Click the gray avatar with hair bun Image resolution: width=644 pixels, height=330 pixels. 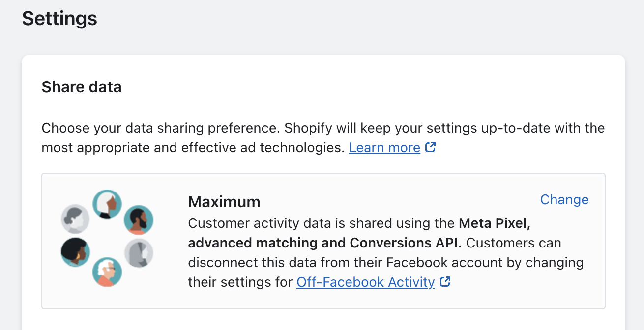click(x=75, y=219)
